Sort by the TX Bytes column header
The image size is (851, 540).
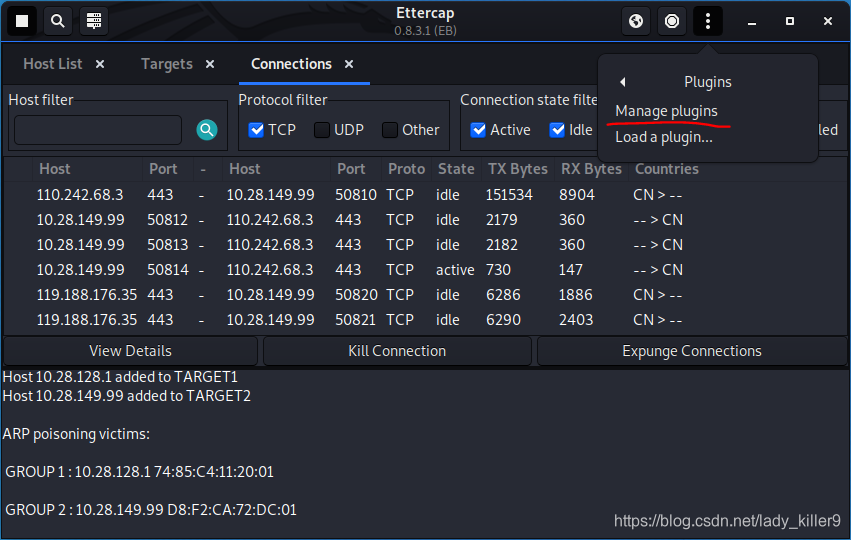pos(518,169)
